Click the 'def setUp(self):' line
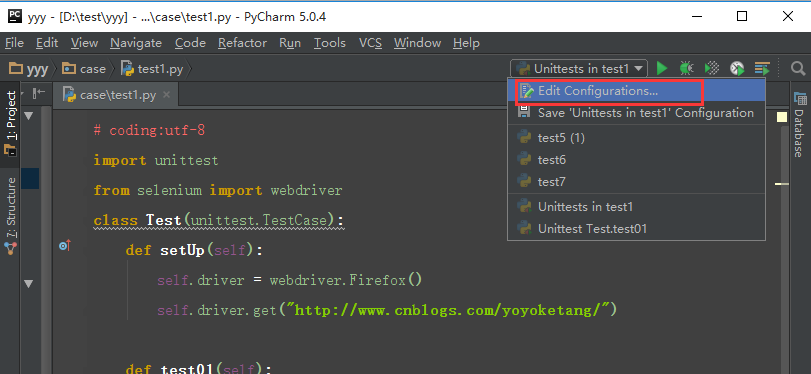Viewport: 811px width, 374px height. 194,250
